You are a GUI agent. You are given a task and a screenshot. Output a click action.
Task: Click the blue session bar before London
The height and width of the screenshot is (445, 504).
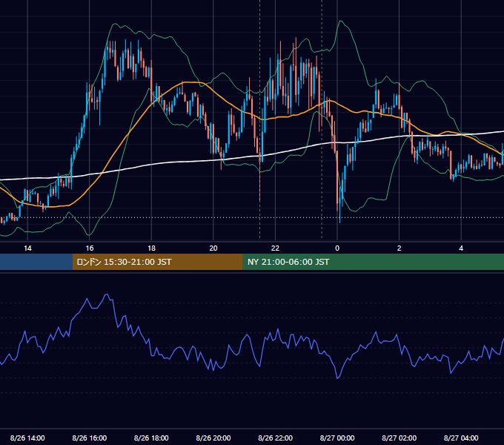tap(36, 262)
